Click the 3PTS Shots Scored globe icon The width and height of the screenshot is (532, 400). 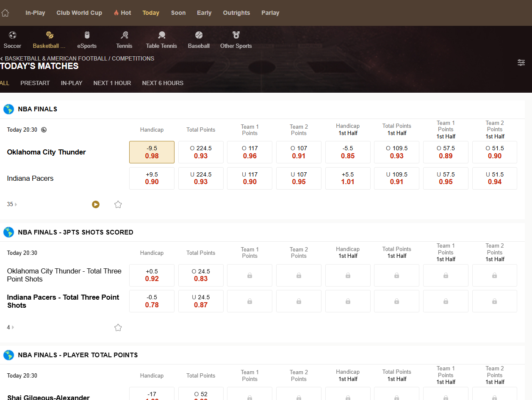(x=8, y=232)
